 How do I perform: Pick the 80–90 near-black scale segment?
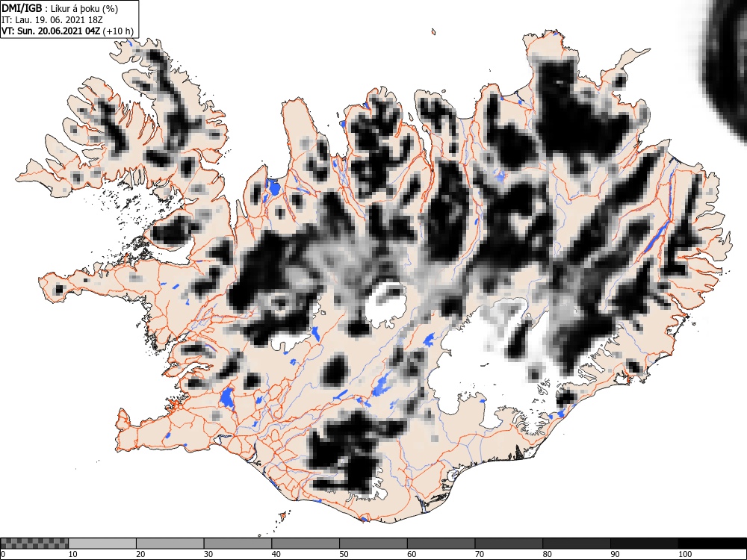click(x=577, y=544)
